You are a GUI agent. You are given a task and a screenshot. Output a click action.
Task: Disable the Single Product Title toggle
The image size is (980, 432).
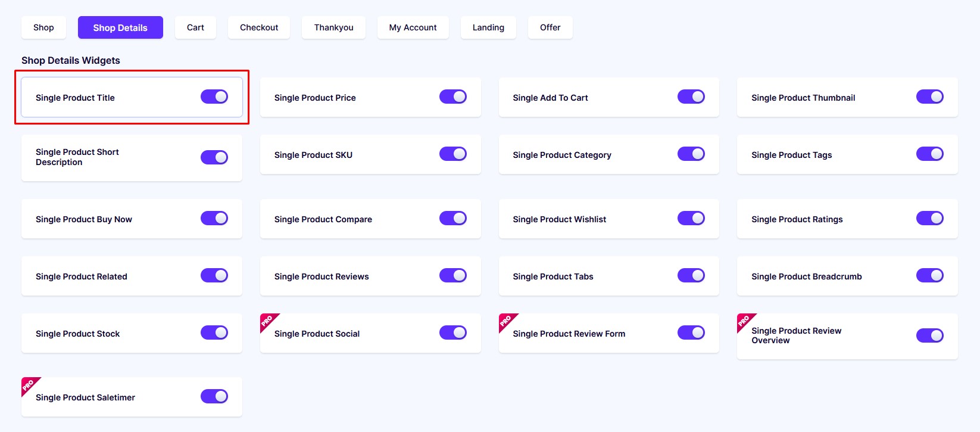coord(214,97)
